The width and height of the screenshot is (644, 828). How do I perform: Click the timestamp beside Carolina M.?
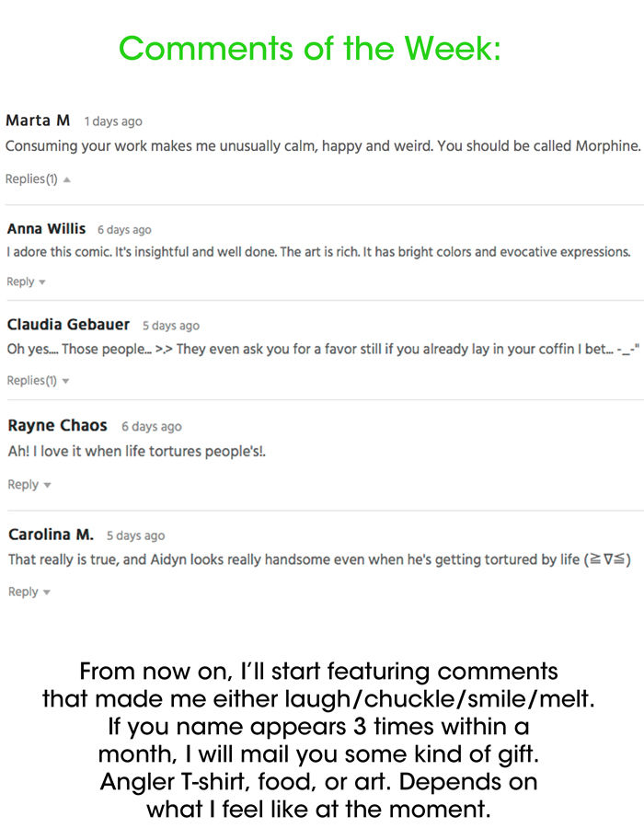click(135, 535)
